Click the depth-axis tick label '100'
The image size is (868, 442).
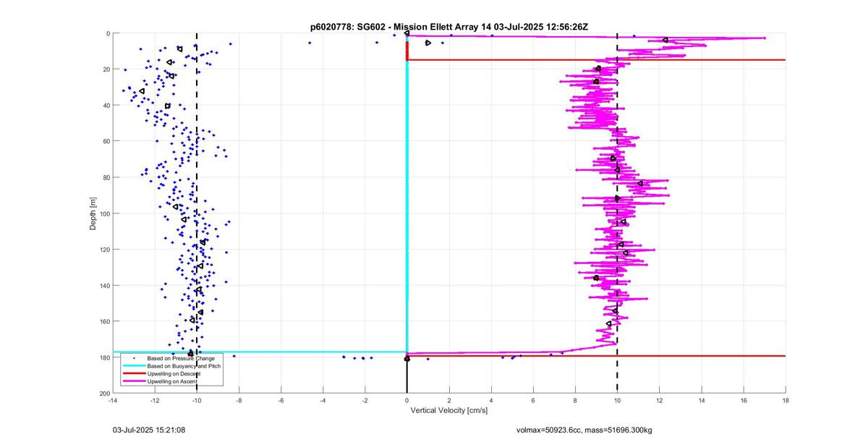pyautogui.click(x=104, y=213)
